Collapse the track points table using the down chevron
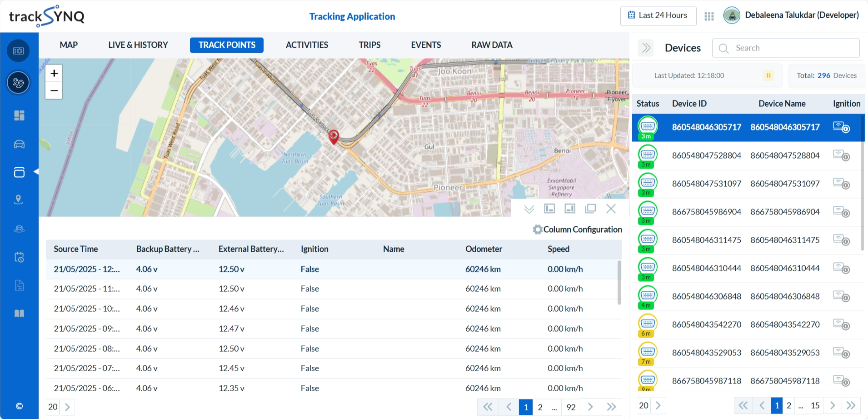 pyautogui.click(x=529, y=209)
